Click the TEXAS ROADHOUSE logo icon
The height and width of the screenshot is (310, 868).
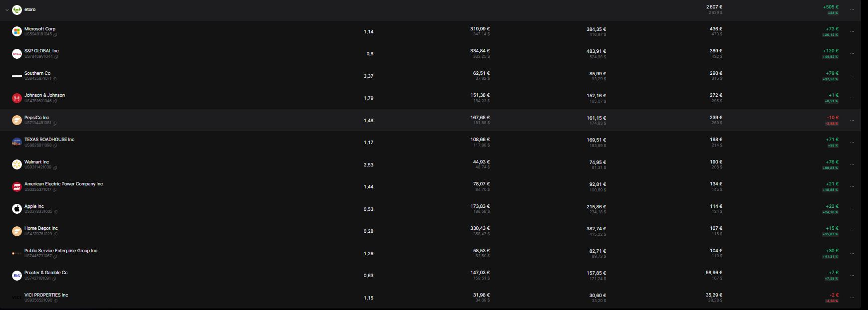tap(17, 143)
